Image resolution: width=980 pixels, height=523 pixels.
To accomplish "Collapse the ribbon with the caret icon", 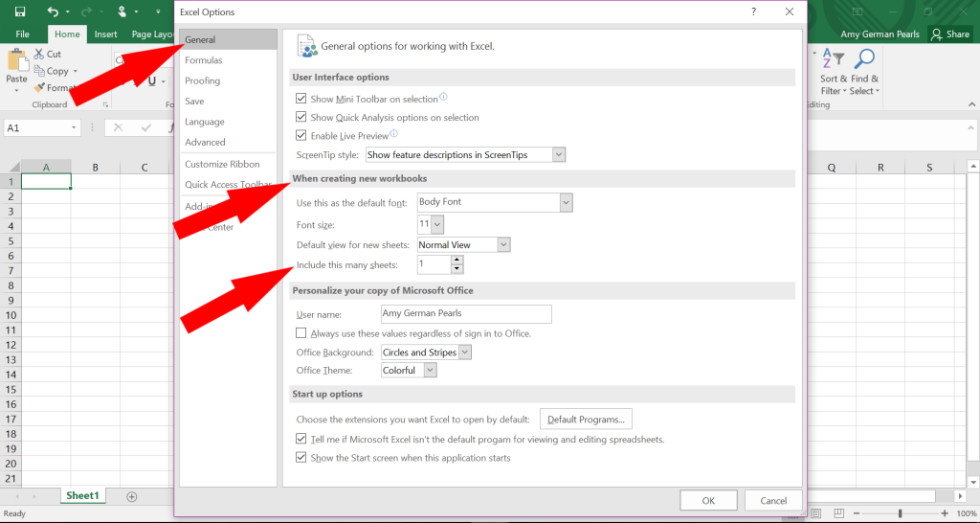I will [972, 104].
